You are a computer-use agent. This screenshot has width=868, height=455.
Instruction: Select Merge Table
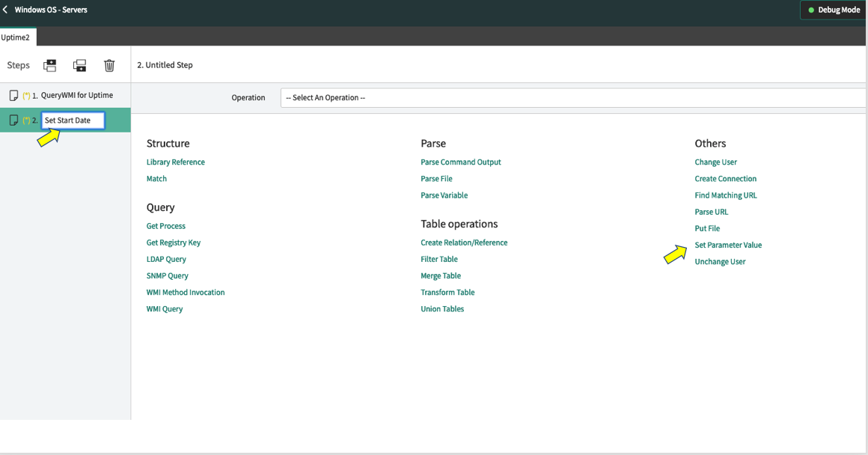(x=441, y=275)
